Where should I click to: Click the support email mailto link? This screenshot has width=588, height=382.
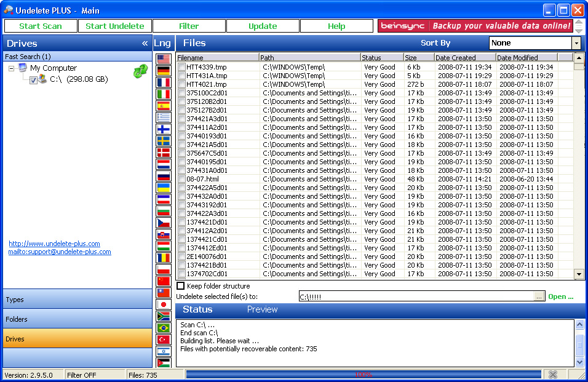click(60, 252)
